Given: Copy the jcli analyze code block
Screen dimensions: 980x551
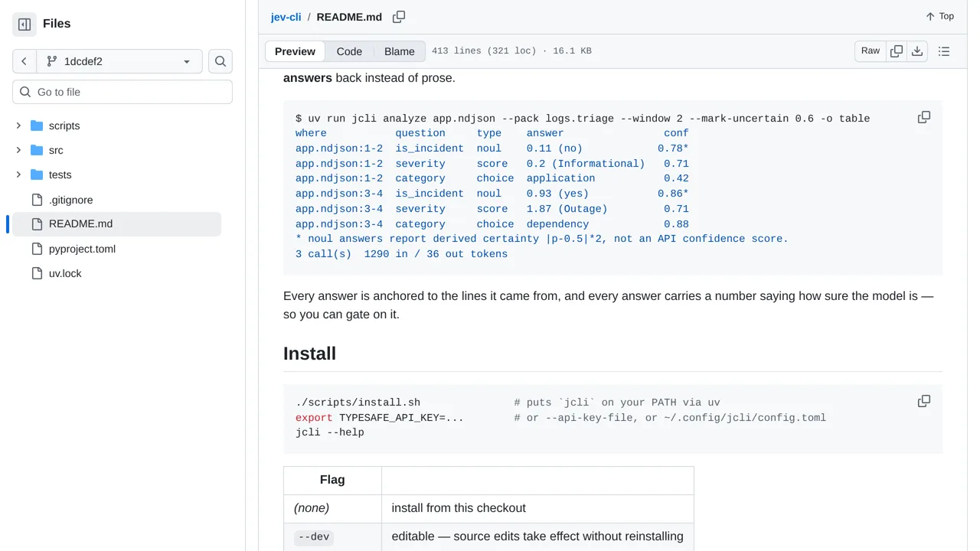Looking at the screenshot, I should pyautogui.click(x=924, y=117).
